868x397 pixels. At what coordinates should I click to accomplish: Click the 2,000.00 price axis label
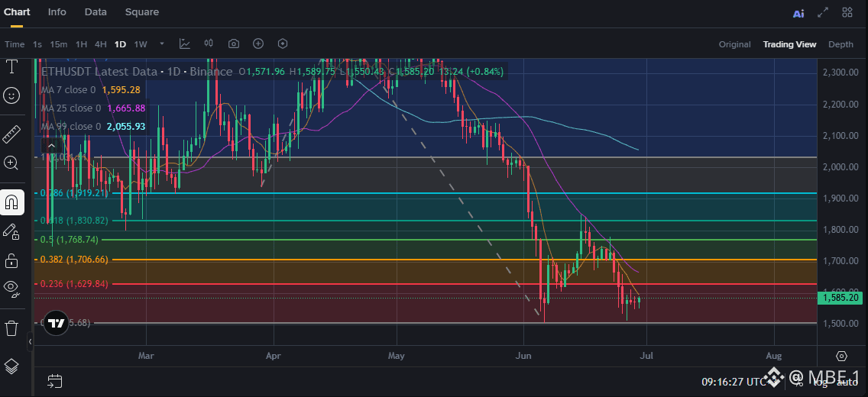coord(840,167)
